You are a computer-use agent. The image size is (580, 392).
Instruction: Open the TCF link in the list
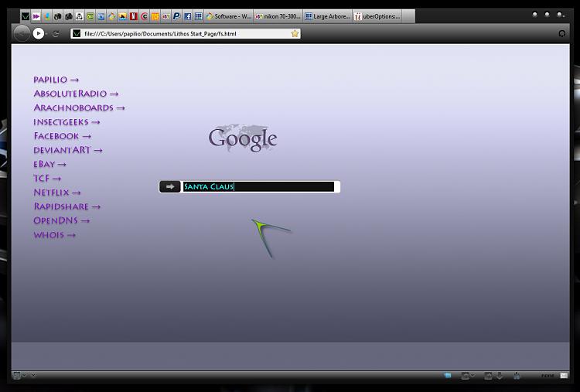[x=47, y=179]
